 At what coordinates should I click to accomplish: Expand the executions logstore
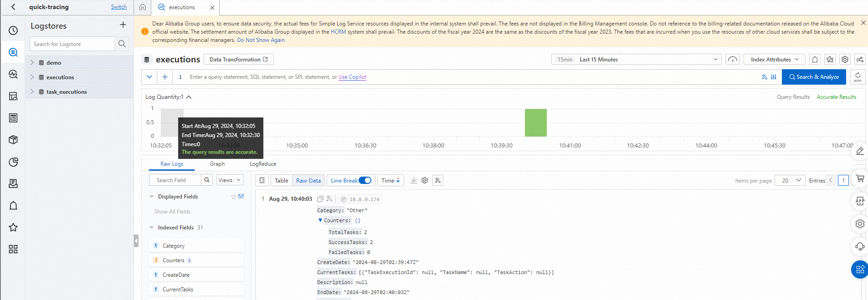32,77
